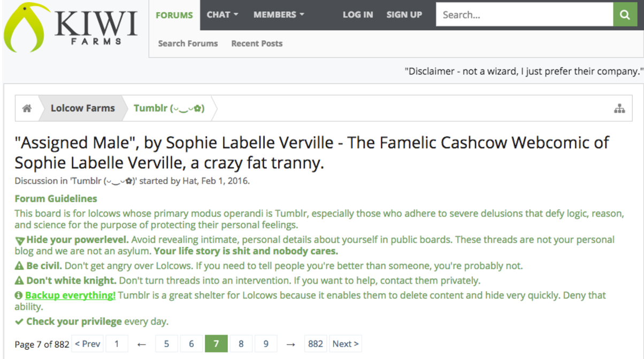Open the Tumblr breadcrumb link

coord(169,108)
